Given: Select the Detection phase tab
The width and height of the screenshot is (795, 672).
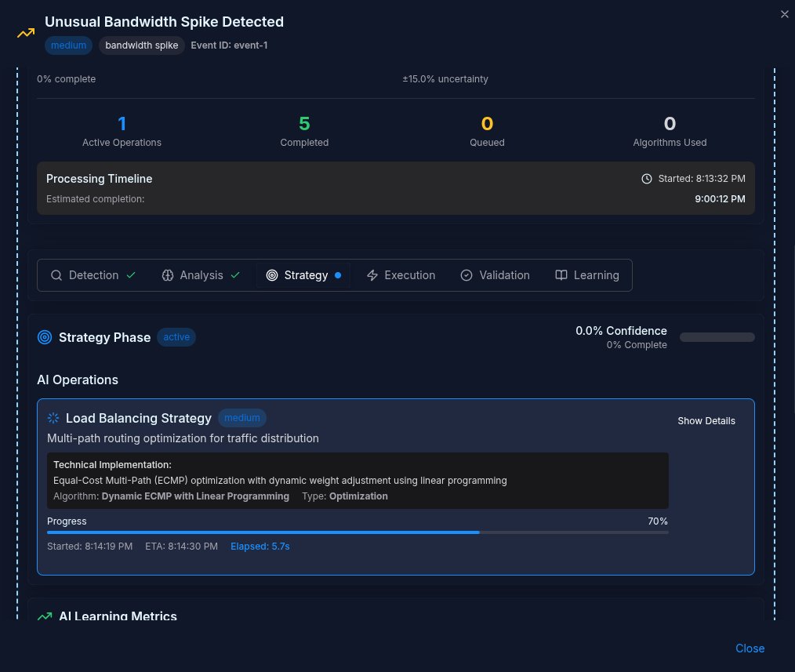Looking at the screenshot, I should pos(93,275).
